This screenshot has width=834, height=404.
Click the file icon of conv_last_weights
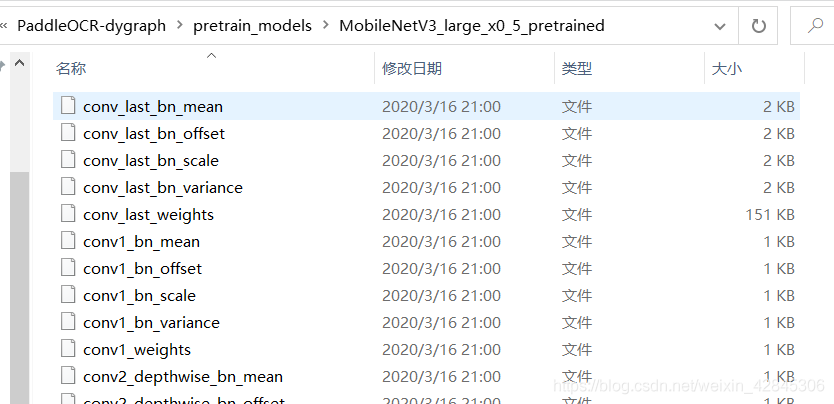click(x=68, y=214)
